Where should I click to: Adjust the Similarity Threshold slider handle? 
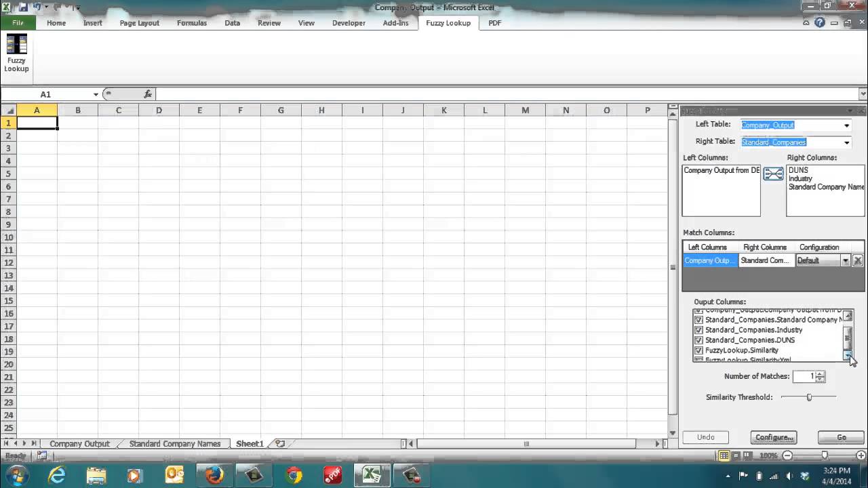tap(809, 397)
